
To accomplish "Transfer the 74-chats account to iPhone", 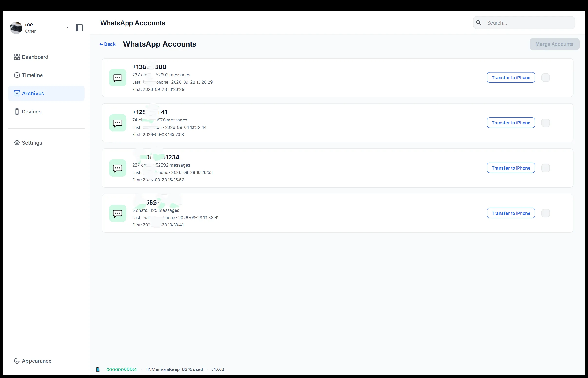I will [511, 123].
